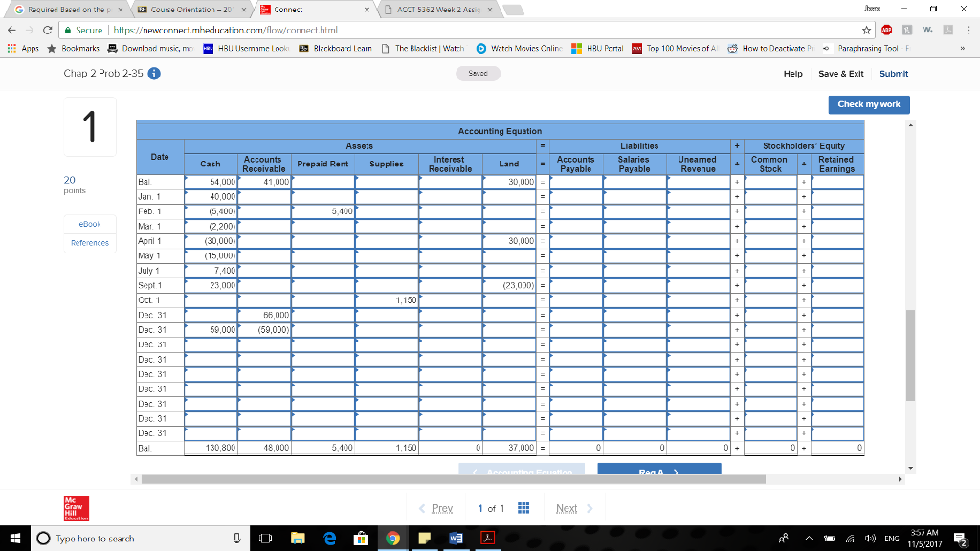Viewport: 980px width, 551px height.
Task: Open the eBook resource
Action: point(89,224)
